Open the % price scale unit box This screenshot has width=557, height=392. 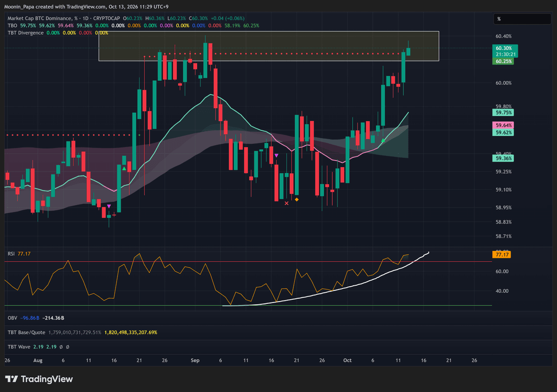tap(522, 19)
